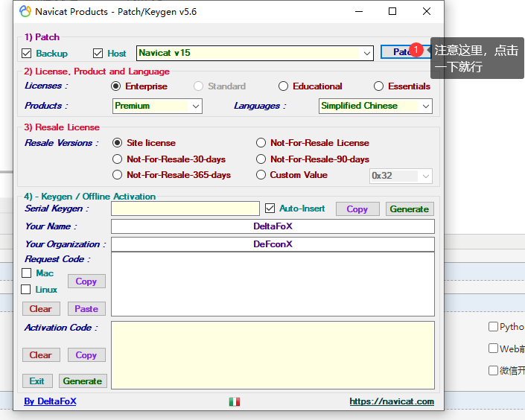The image size is (525, 420).
Task: Choose the Site license resale version
Action: [117, 143]
